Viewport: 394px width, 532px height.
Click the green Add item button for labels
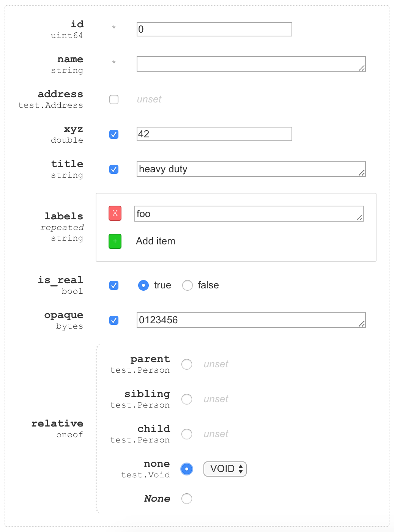[x=115, y=241]
